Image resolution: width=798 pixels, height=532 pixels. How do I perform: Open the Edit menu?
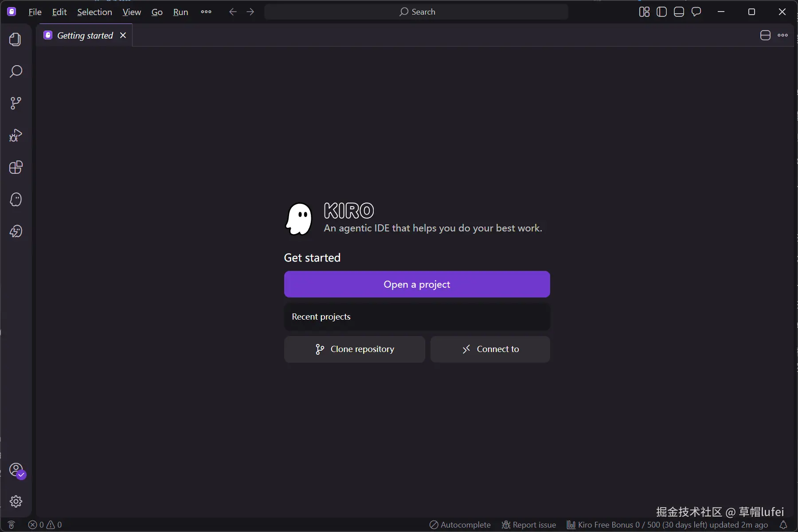(x=59, y=12)
